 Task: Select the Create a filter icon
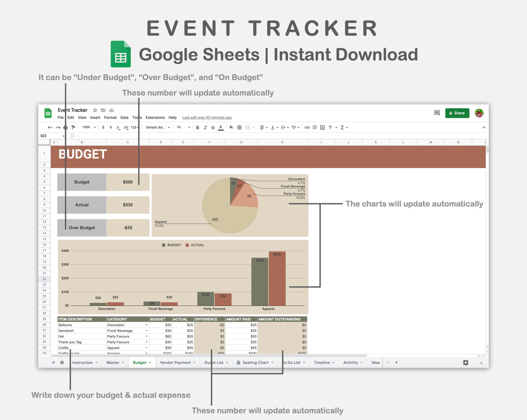coord(330,127)
